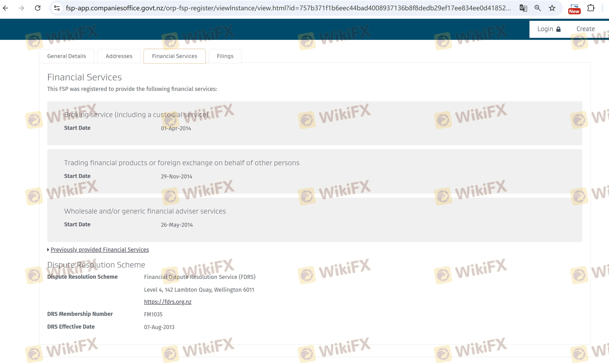
Task: Click the Wholesale financial adviser services heading
Action: (145, 211)
